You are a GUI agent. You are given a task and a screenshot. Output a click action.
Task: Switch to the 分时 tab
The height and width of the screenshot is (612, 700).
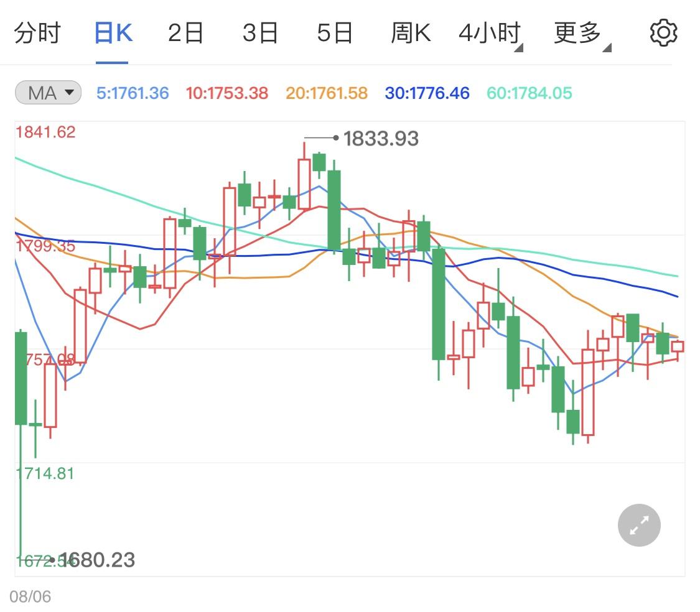tap(37, 33)
